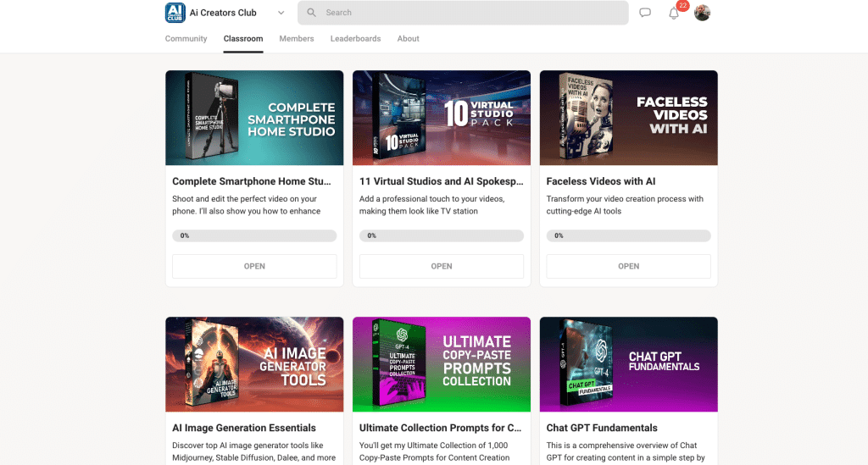Click the Faceless Videos progress bar
The width and height of the screenshot is (868, 465).
(x=628, y=235)
